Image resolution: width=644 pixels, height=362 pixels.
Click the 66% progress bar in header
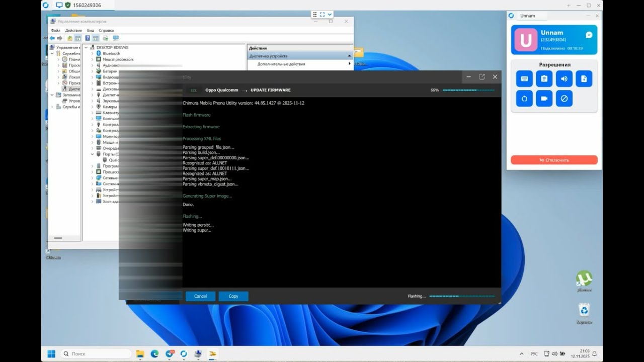point(468,90)
